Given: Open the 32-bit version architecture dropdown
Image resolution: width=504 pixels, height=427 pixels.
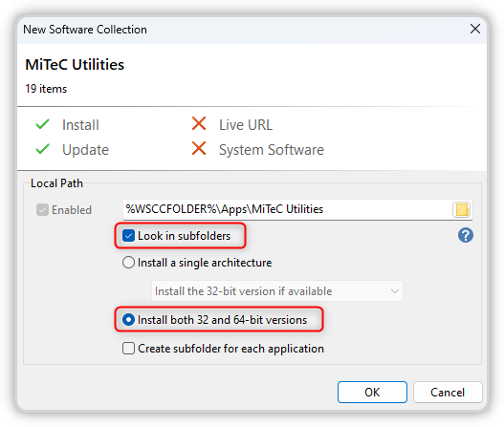Looking at the screenshot, I should [x=277, y=291].
